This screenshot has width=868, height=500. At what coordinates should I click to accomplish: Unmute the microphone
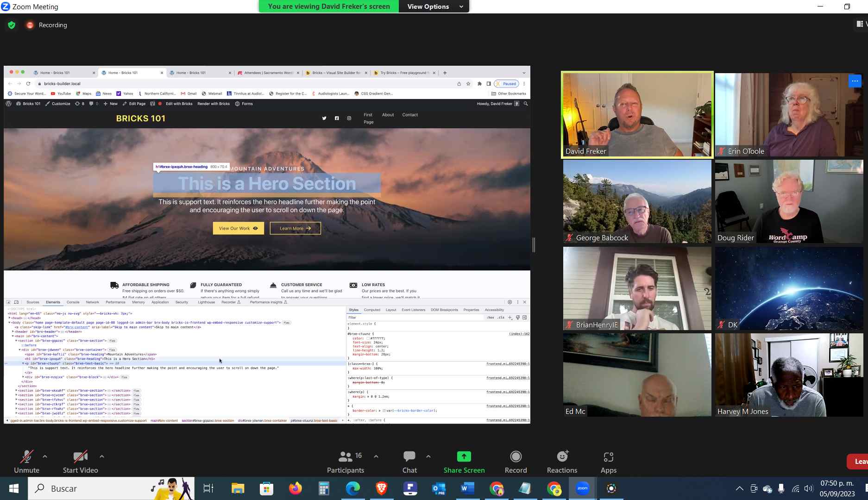click(26, 462)
